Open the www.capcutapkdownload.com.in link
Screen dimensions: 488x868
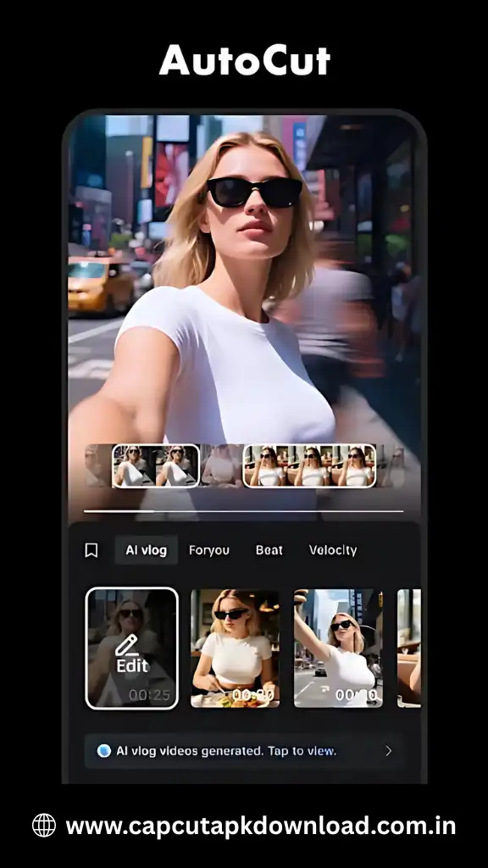tap(261, 826)
